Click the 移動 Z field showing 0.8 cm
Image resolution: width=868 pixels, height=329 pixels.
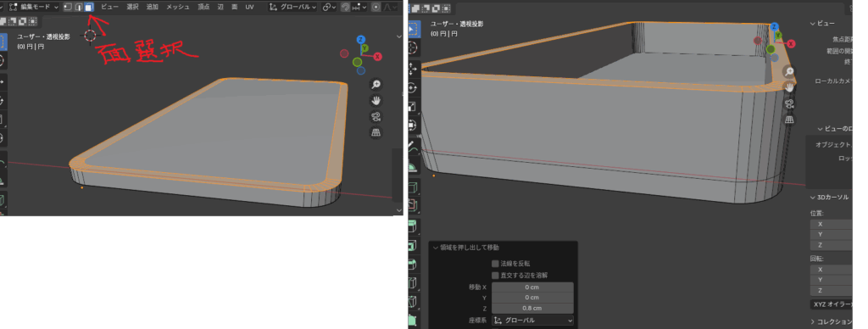(x=532, y=308)
